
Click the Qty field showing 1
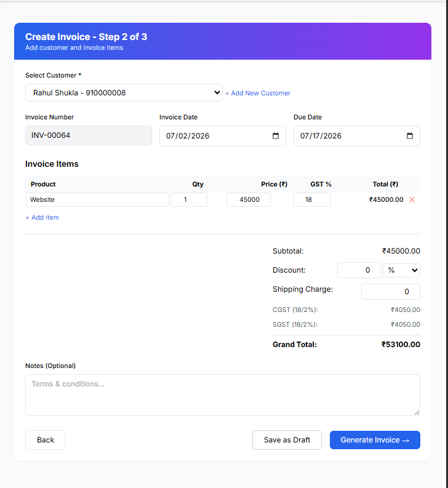189,199
